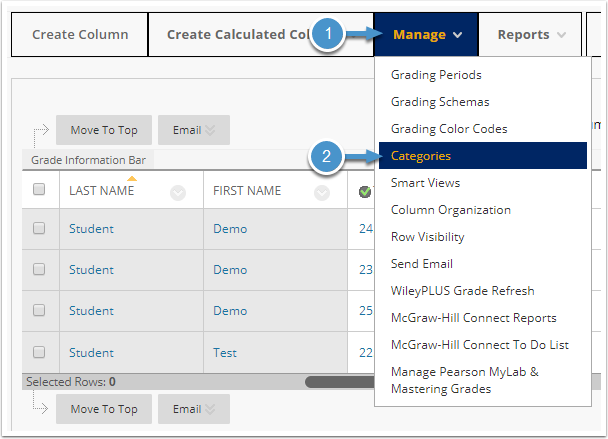The width and height of the screenshot is (608, 439).
Task: Click the Last Name sort triangle indicator
Action: [x=132, y=179]
